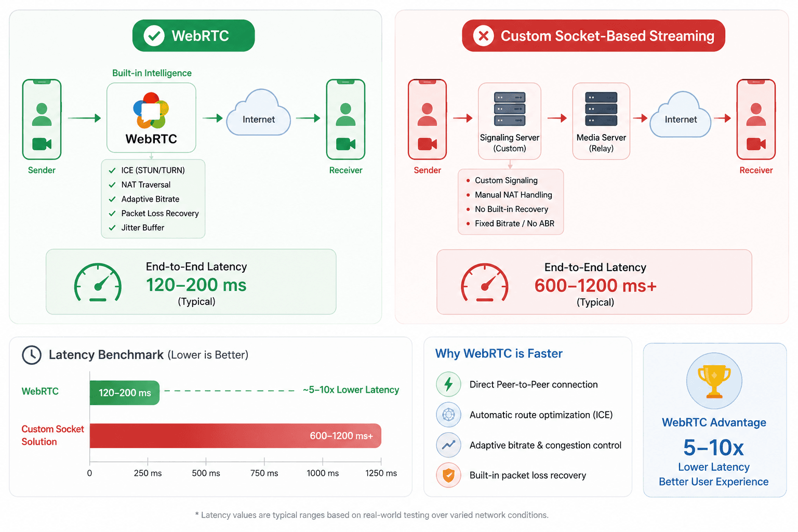Click the green WebRTC header badge

click(194, 35)
